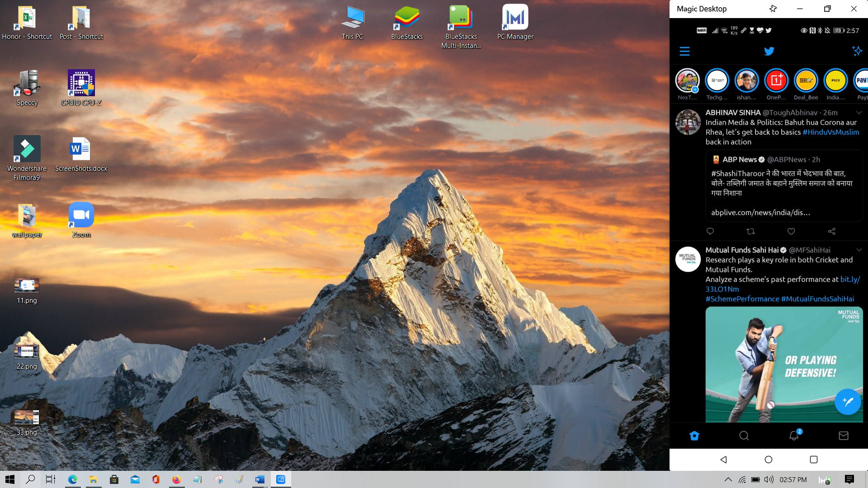Share the ABHINAV SINHA tweet
Image resolution: width=868 pixels, height=488 pixels.
(x=831, y=231)
